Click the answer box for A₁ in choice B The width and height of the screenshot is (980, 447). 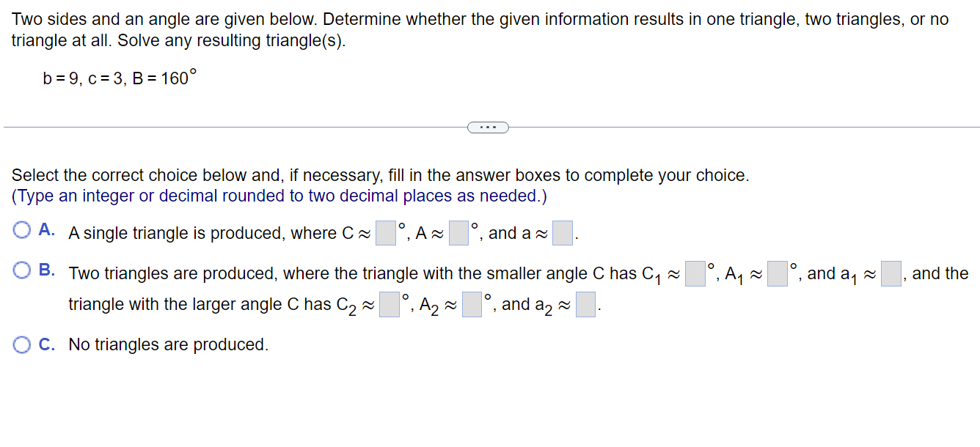point(778,273)
